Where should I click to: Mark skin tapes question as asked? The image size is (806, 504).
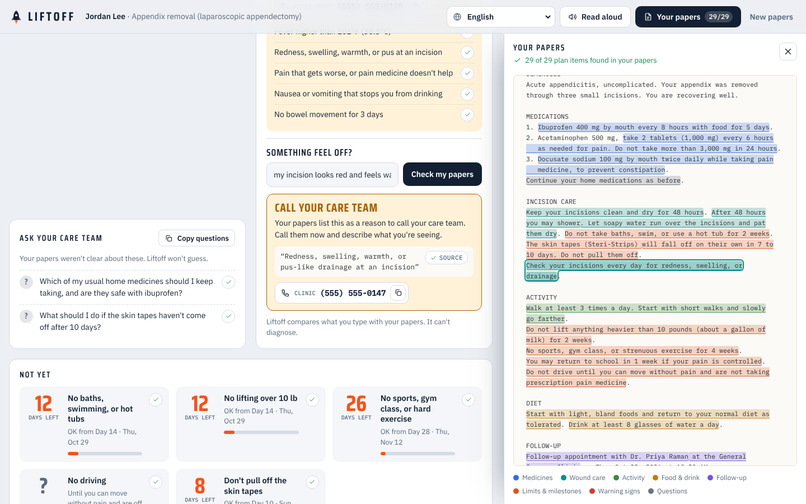[228, 316]
